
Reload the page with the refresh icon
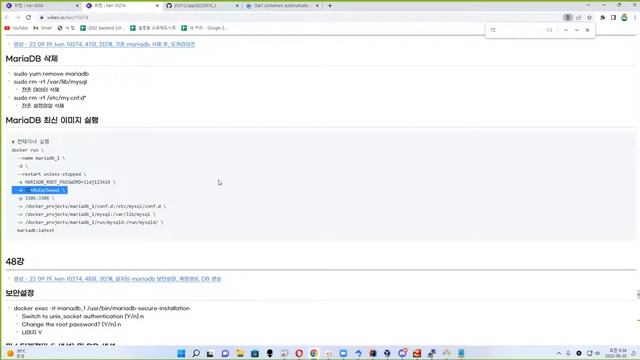click(28, 18)
